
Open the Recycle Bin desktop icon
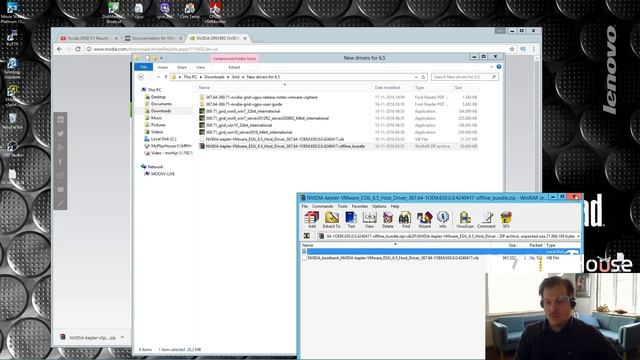[12, 120]
